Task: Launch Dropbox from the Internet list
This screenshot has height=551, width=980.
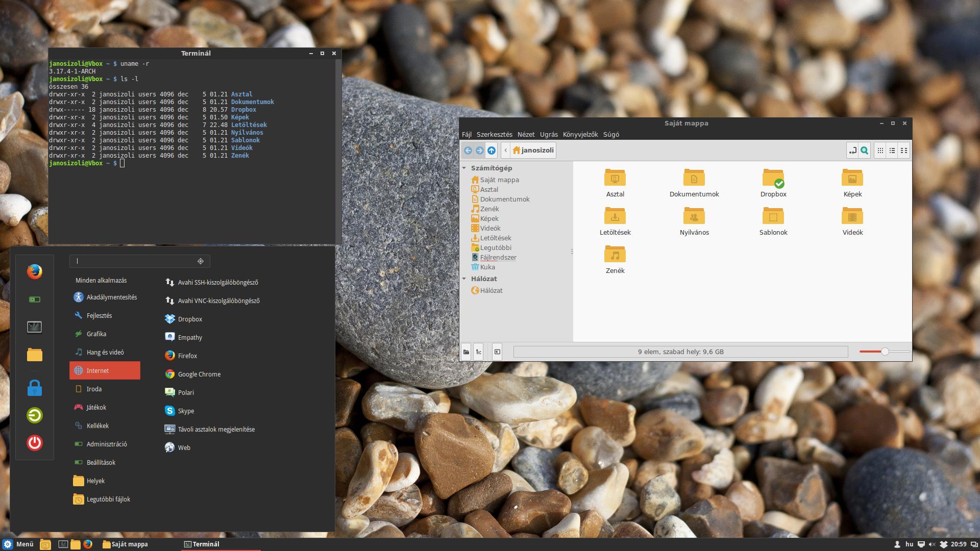Action: (x=184, y=319)
